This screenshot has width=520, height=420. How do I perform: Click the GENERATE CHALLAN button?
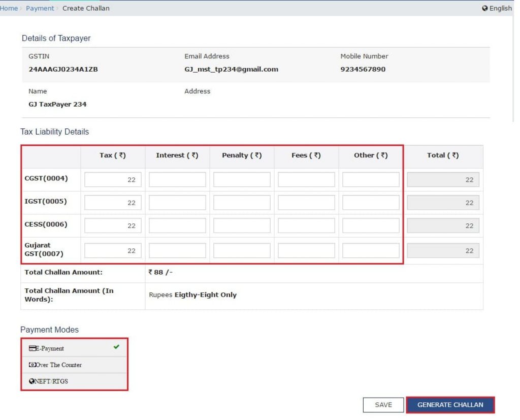[x=450, y=405]
